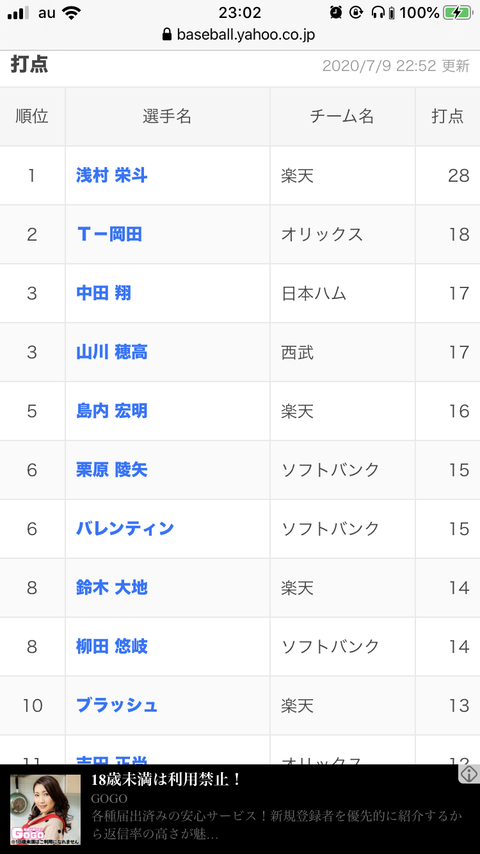Tap the rotation lock status icon
The image size is (480, 854).
point(356,13)
